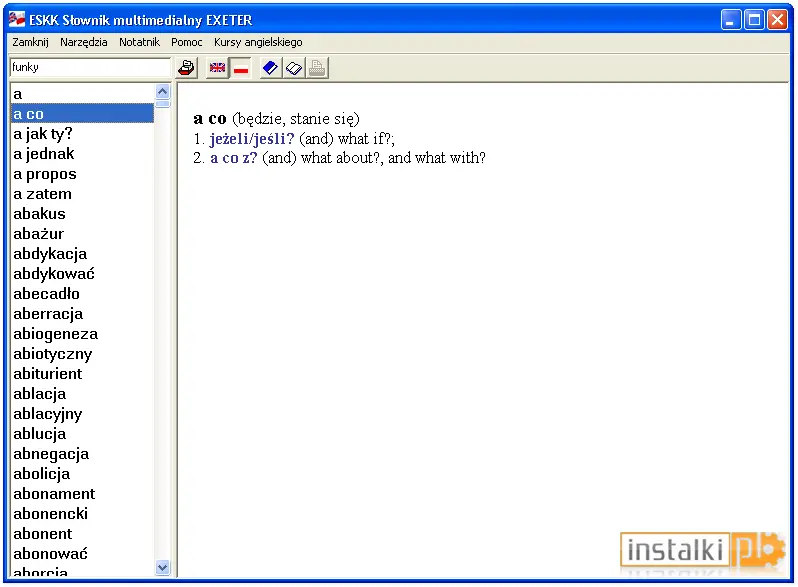Select the word 'abnegacja'

pos(82,454)
